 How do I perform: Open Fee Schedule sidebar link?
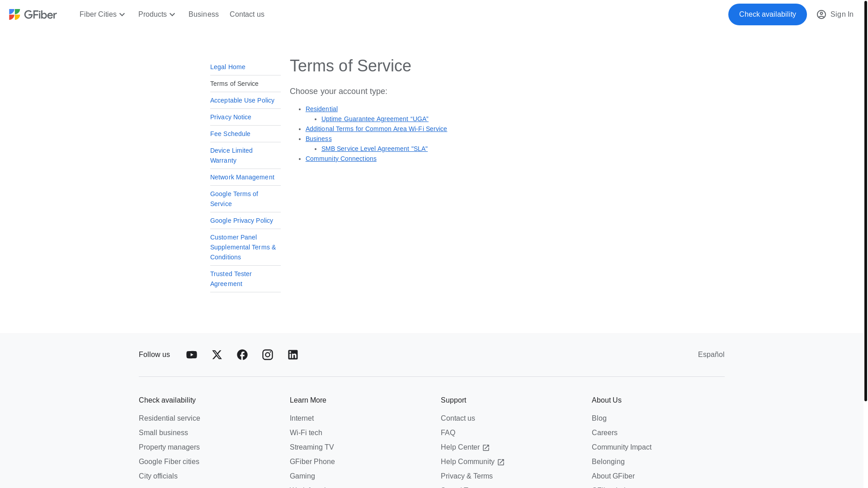(x=230, y=134)
